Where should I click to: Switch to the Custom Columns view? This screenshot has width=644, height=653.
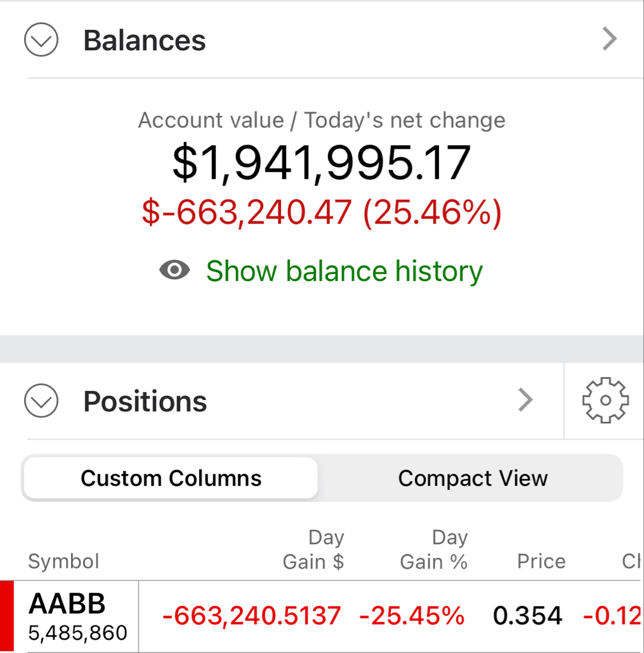click(171, 478)
